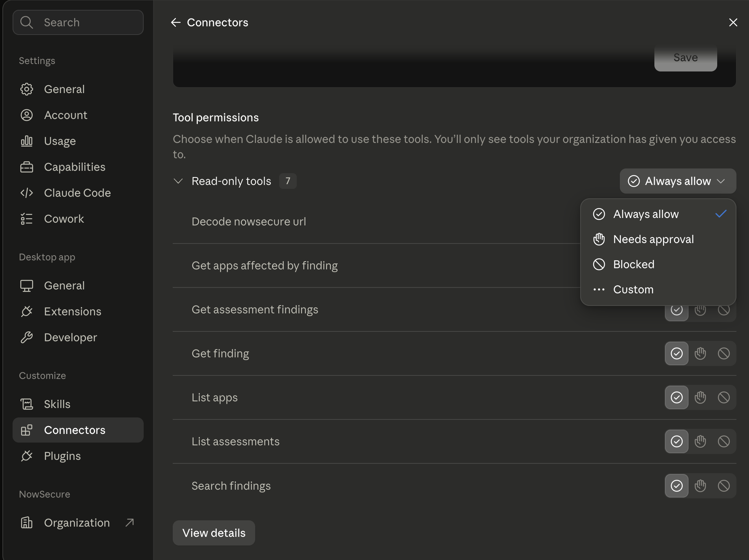Screen dimensions: 749x560
Task: Set Get finding to always allow
Action: click(676, 353)
